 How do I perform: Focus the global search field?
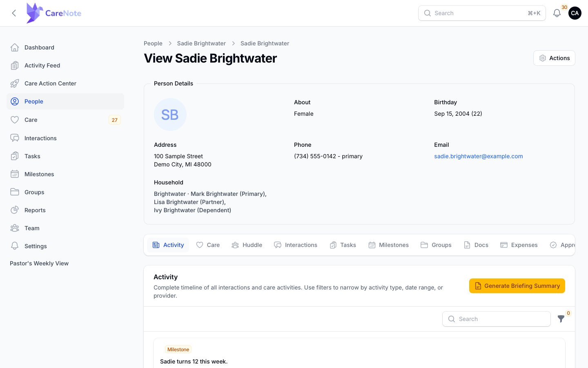[482, 13]
